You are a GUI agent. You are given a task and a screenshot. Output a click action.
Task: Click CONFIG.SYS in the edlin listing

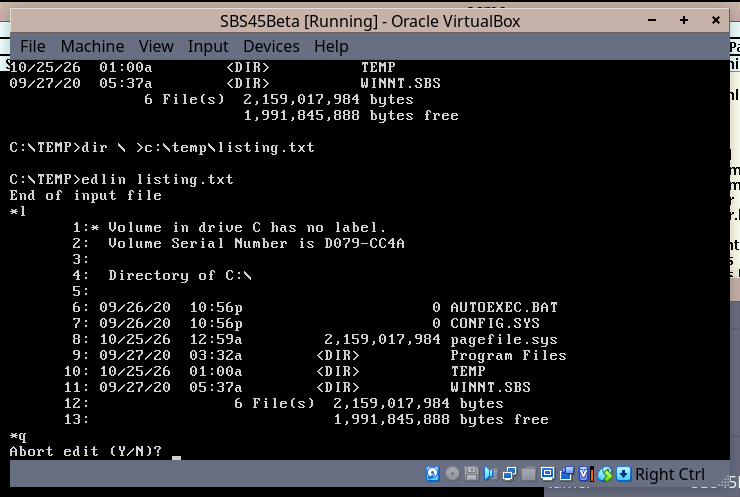point(495,324)
